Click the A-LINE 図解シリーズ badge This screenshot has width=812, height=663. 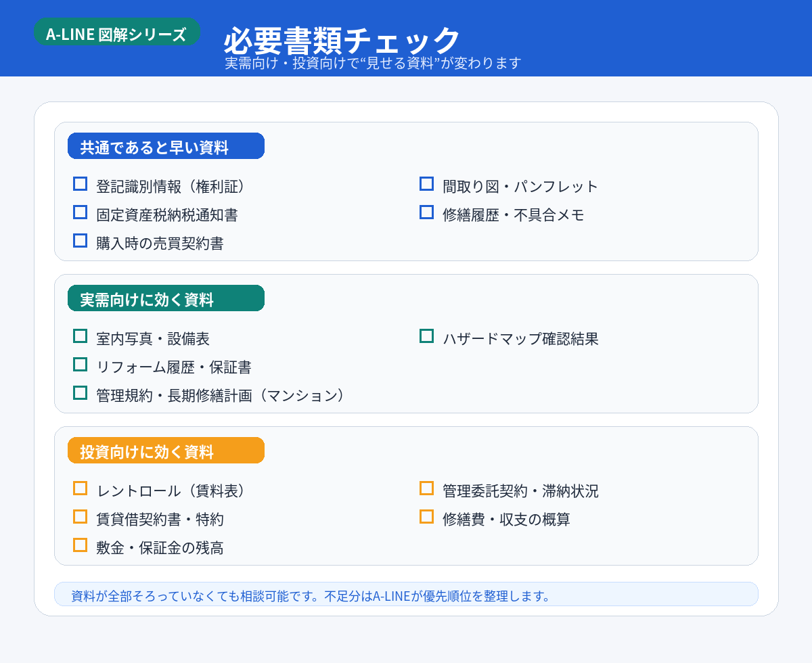coord(117,32)
